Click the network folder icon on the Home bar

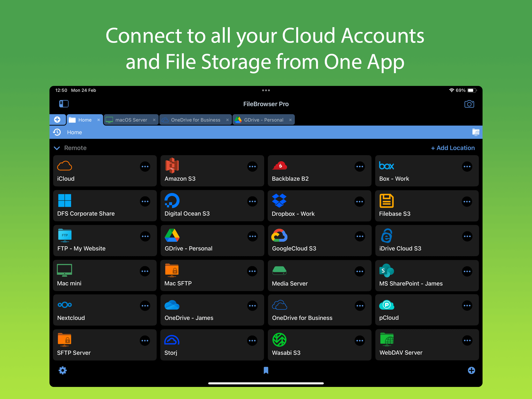(x=476, y=132)
